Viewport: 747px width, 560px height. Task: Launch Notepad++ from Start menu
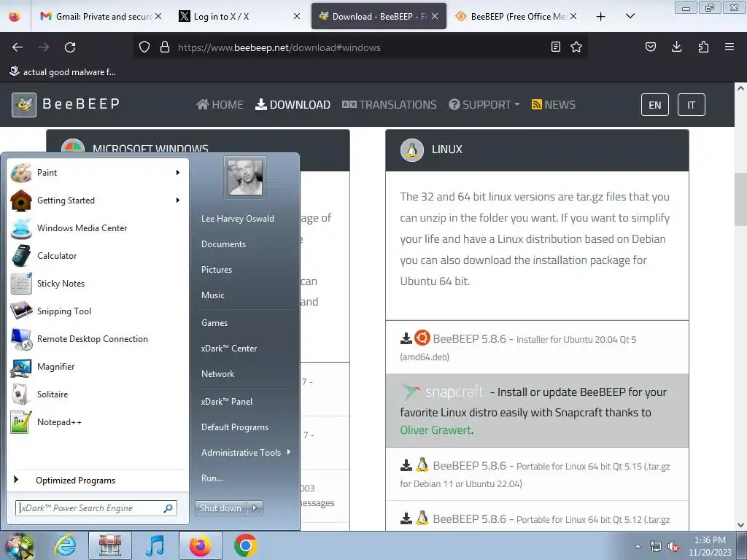[97, 422]
